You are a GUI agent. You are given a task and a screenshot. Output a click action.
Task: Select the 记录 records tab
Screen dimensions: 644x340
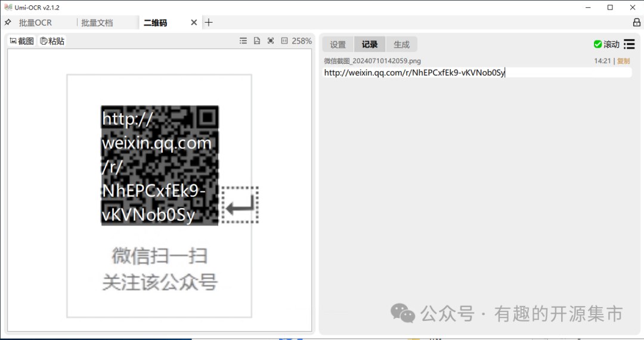pyautogui.click(x=370, y=45)
